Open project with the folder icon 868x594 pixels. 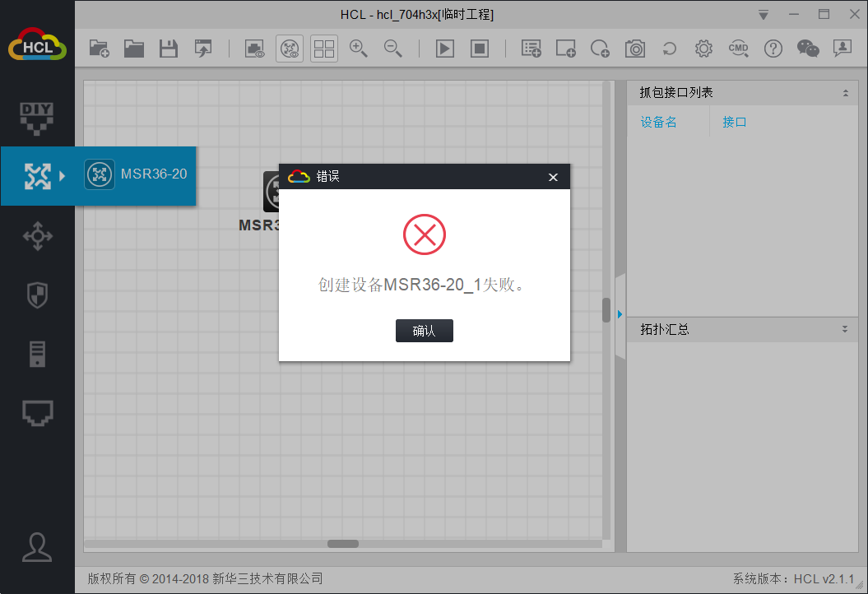click(x=134, y=49)
